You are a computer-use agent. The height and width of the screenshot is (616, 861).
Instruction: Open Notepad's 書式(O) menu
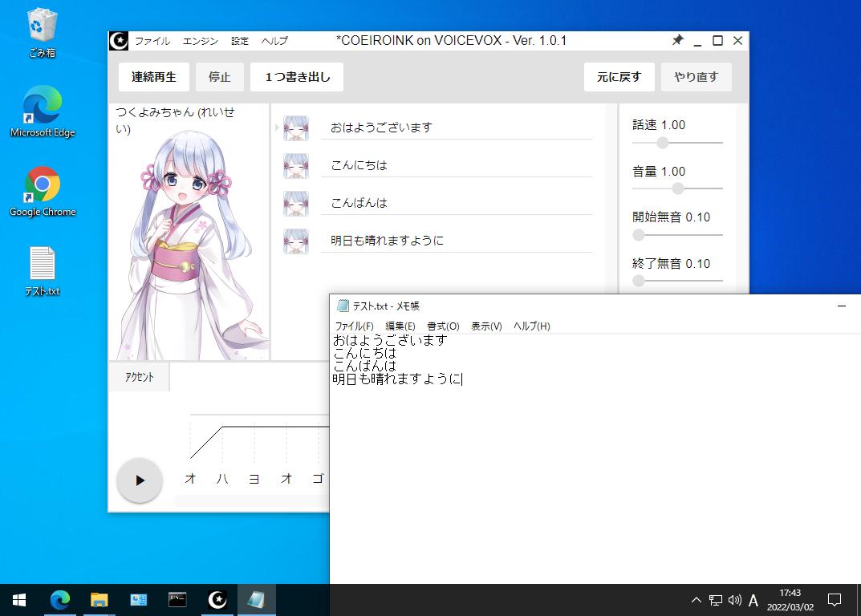click(x=443, y=326)
